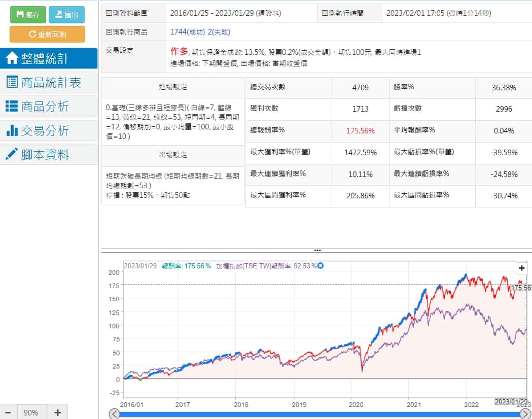Open the 商品分析 sidebar item
This screenshot has width=532, height=419.
click(49, 106)
